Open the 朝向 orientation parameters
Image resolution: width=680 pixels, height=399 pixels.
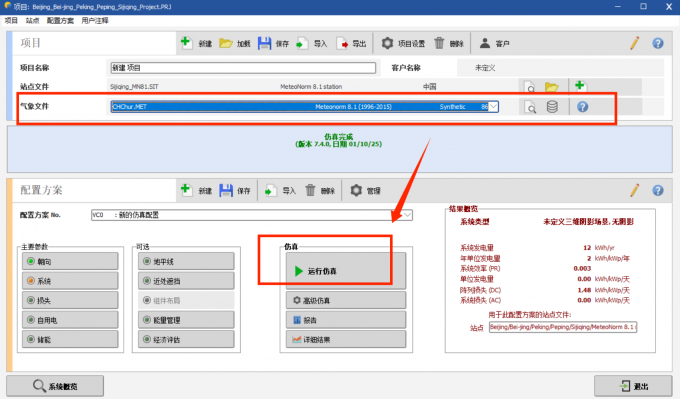(x=70, y=262)
